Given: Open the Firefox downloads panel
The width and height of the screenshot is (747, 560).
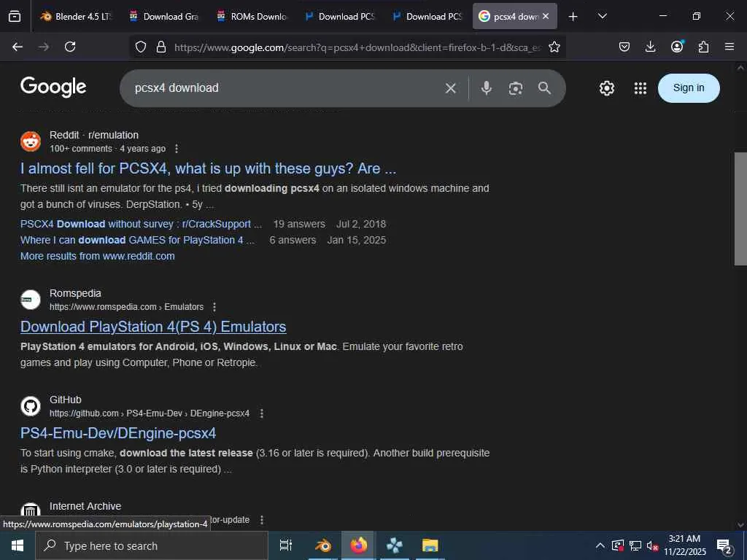Looking at the screenshot, I should [650, 47].
